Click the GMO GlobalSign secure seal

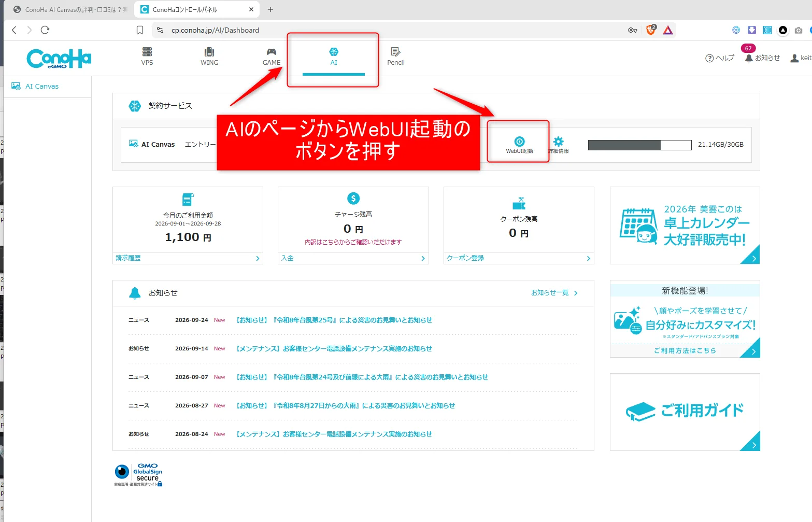point(138,475)
